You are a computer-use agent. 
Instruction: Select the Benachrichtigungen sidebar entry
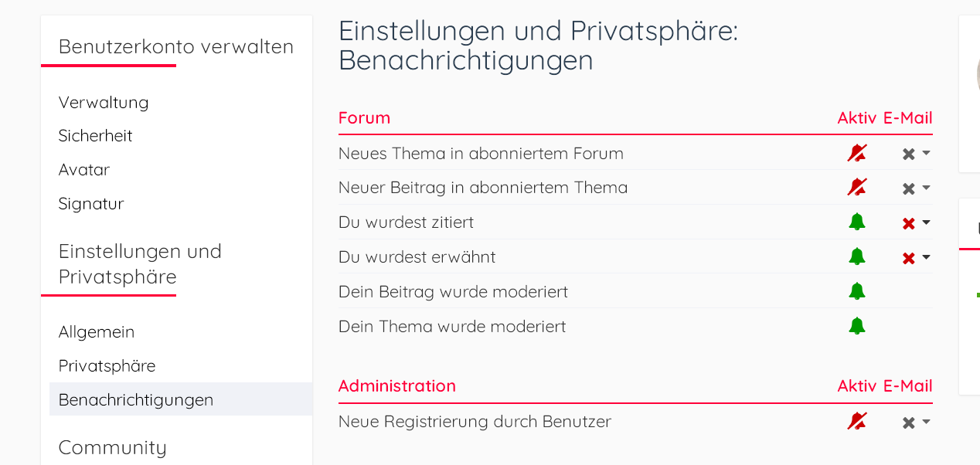[136, 400]
